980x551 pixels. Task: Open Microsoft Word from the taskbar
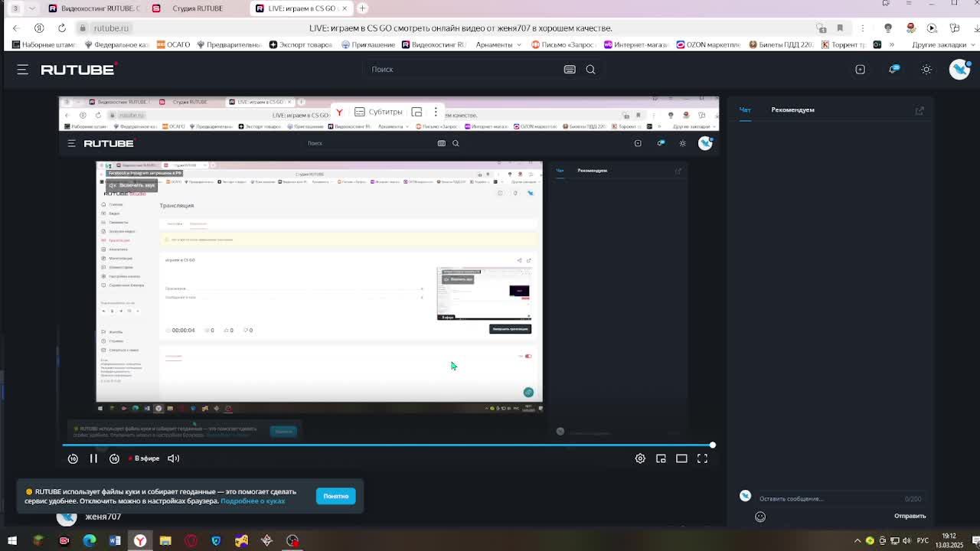point(115,541)
